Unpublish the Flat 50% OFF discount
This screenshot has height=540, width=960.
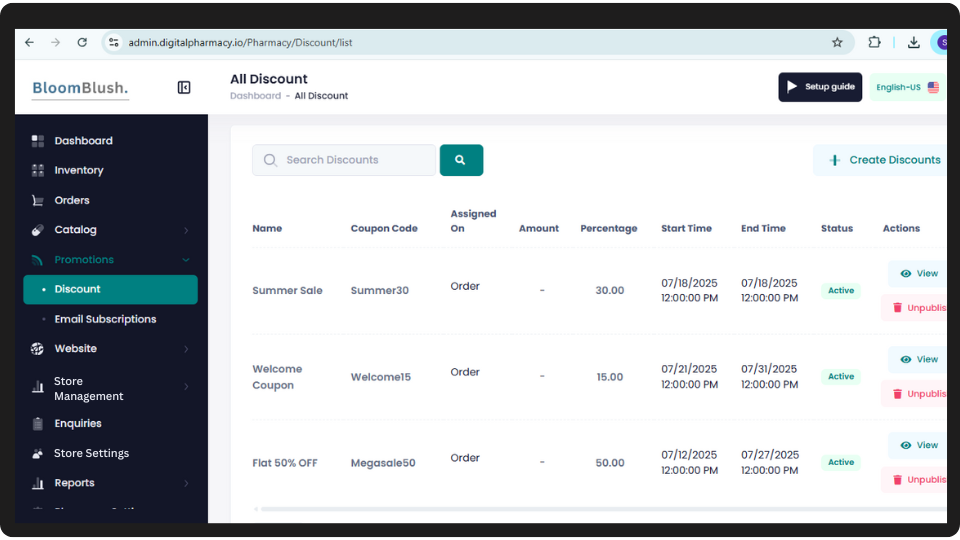click(x=915, y=479)
